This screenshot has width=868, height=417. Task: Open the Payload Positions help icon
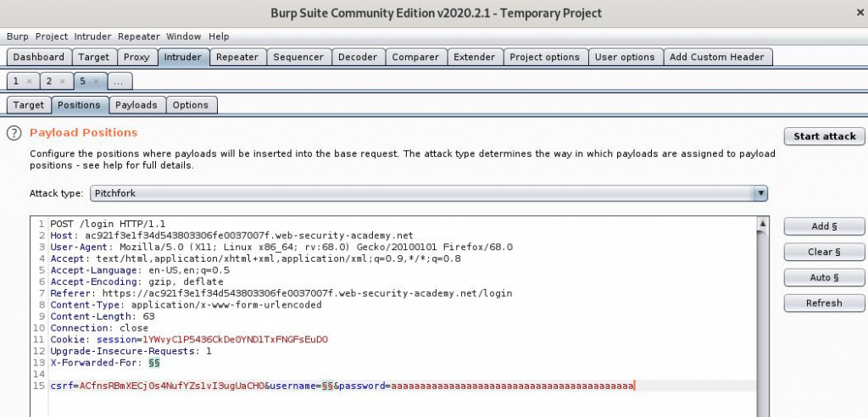(x=14, y=133)
